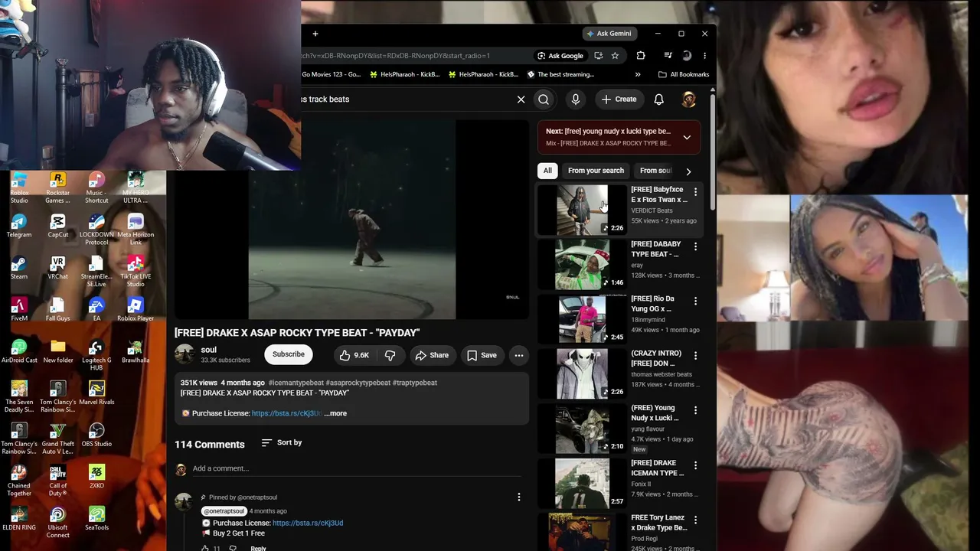Open the description's Purchase License link

pos(286,413)
